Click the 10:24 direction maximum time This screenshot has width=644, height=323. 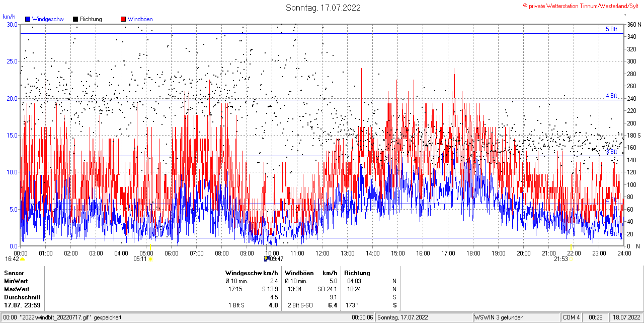(354, 289)
